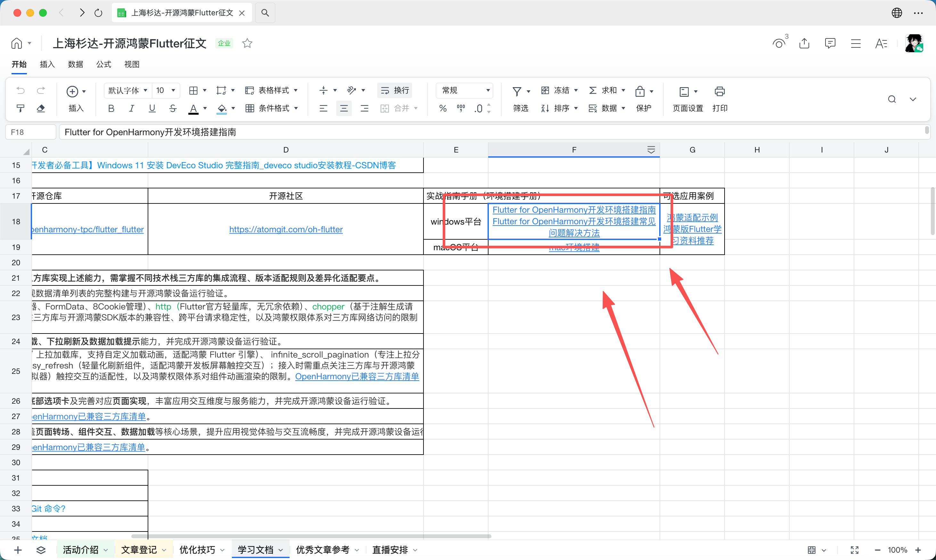Viewport: 936px width, 560px height.
Task: Click the font color A swatch
Action: [193, 109]
